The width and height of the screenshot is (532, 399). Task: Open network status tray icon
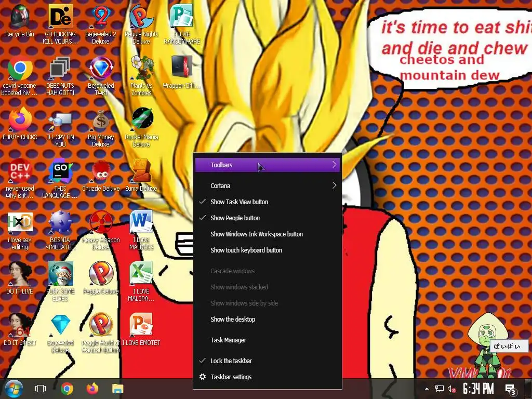[440, 389]
